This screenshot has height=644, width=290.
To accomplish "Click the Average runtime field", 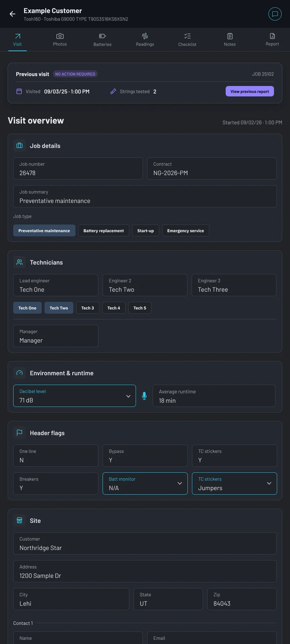I will pos(214,396).
